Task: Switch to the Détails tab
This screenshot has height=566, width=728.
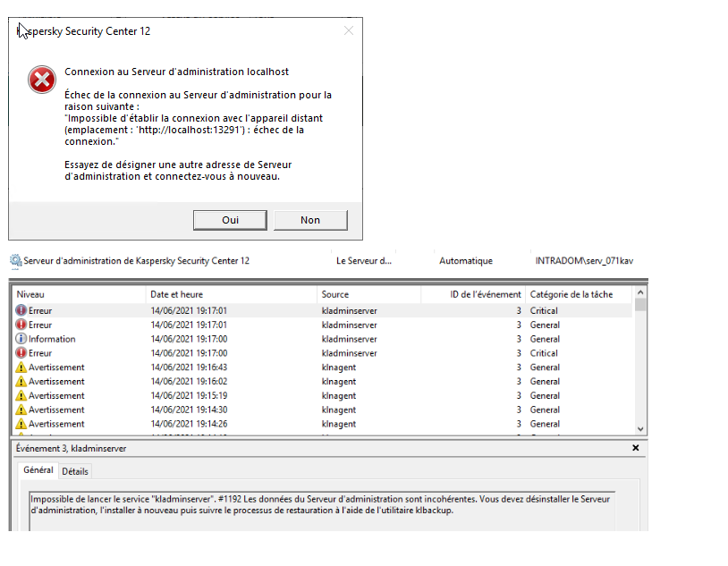Action: [75, 471]
